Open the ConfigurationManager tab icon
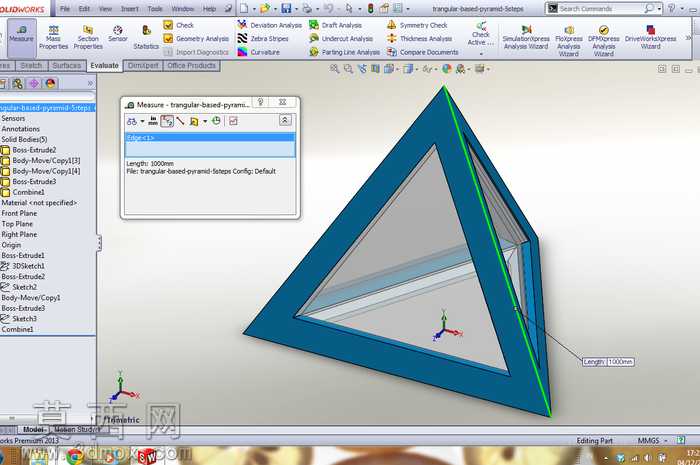 17,83
